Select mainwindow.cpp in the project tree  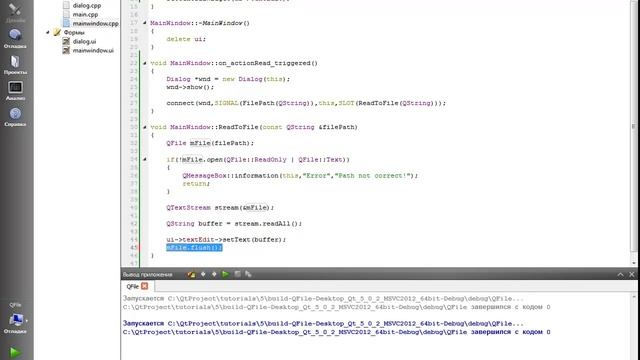tap(96, 23)
